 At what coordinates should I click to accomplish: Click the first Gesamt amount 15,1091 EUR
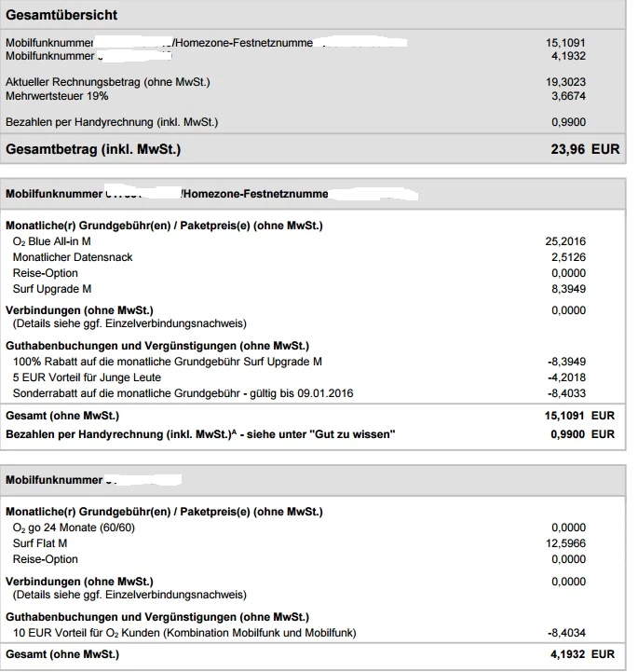click(579, 416)
